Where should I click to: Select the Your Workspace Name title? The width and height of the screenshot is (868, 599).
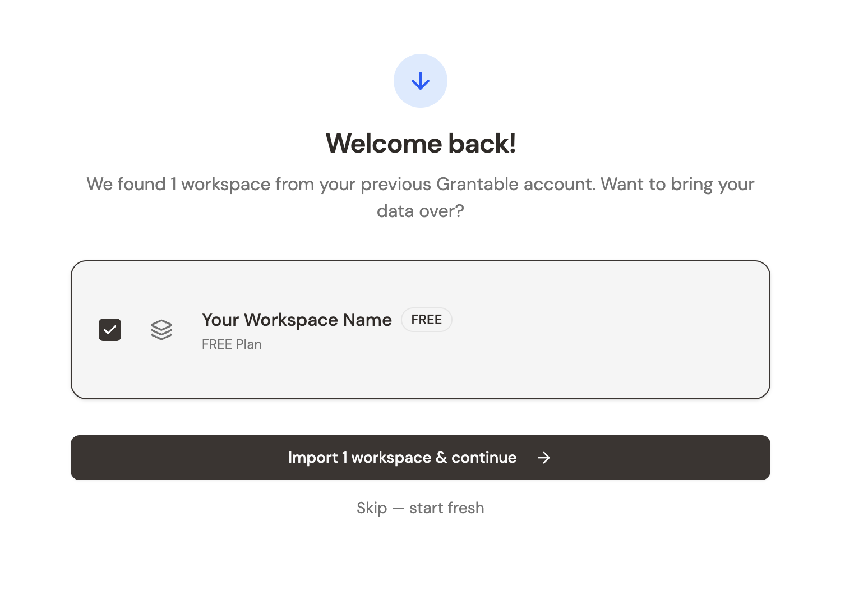tap(297, 320)
